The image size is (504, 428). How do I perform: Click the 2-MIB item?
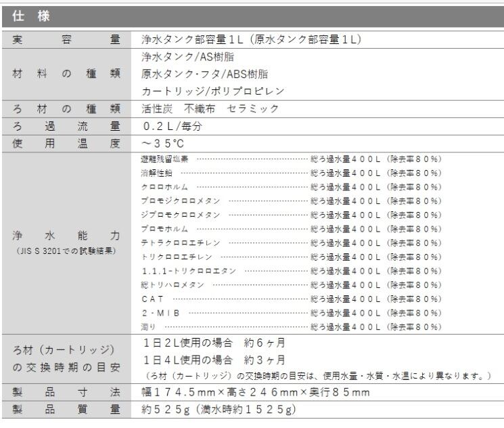161,313
